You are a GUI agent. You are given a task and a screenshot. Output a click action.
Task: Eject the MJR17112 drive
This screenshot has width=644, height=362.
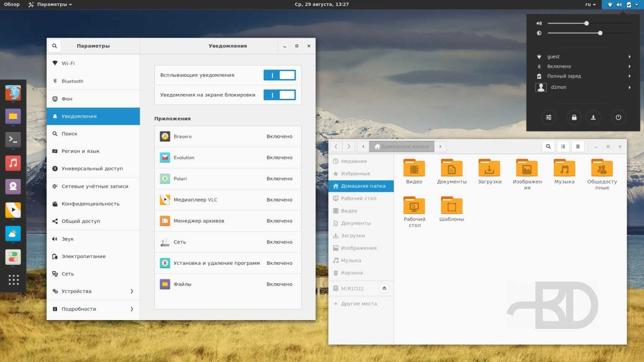tap(384, 288)
